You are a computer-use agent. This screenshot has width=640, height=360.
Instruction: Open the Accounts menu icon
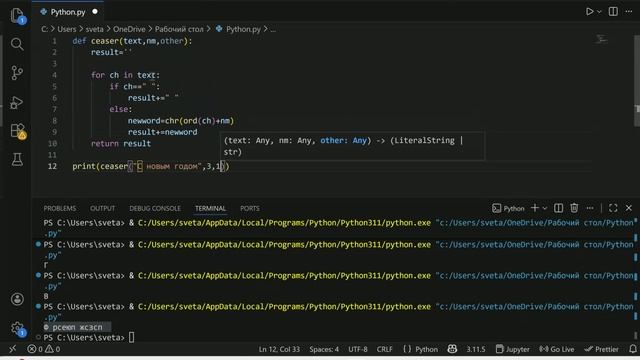tap(17, 299)
